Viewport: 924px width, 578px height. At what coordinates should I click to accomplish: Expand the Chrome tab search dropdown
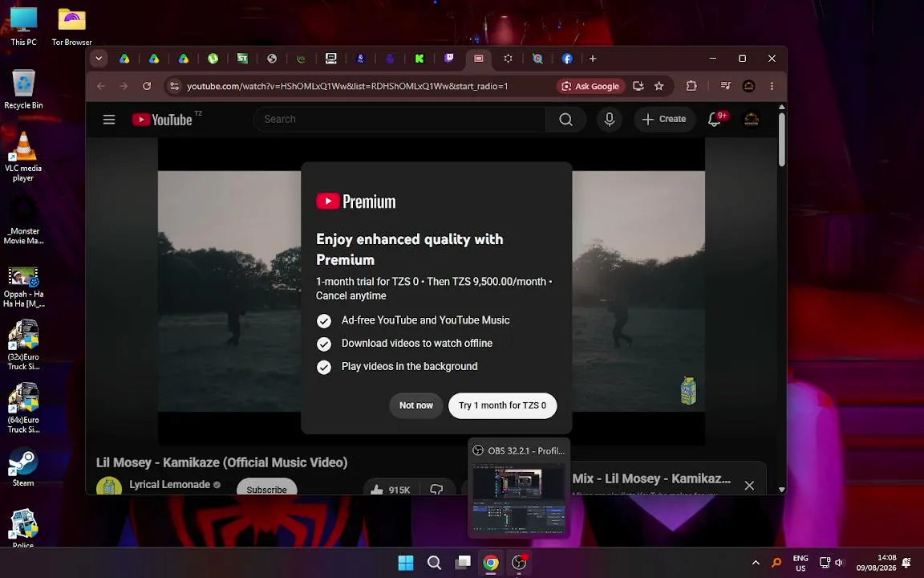coord(99,59)
